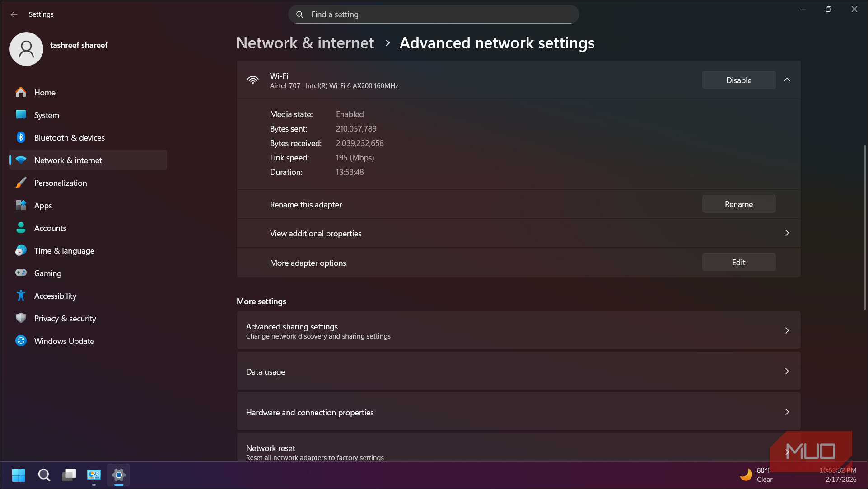Click the Windows Update sync icon
The height and width of the screenshot is (489, 868).
tap(21, 341)
